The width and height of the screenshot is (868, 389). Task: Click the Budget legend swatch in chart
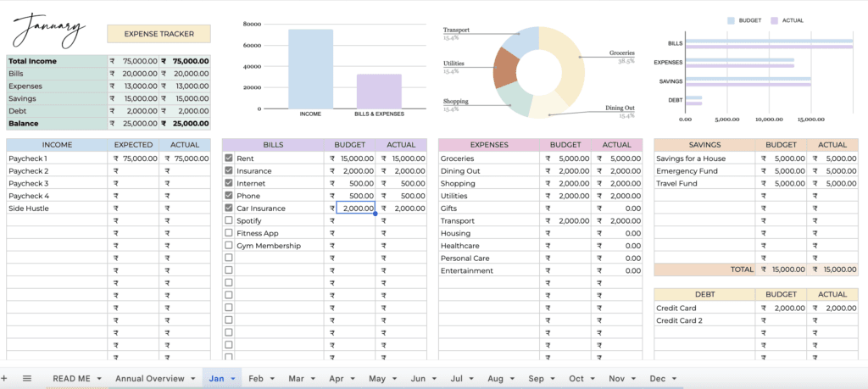(x=731, y=20)
